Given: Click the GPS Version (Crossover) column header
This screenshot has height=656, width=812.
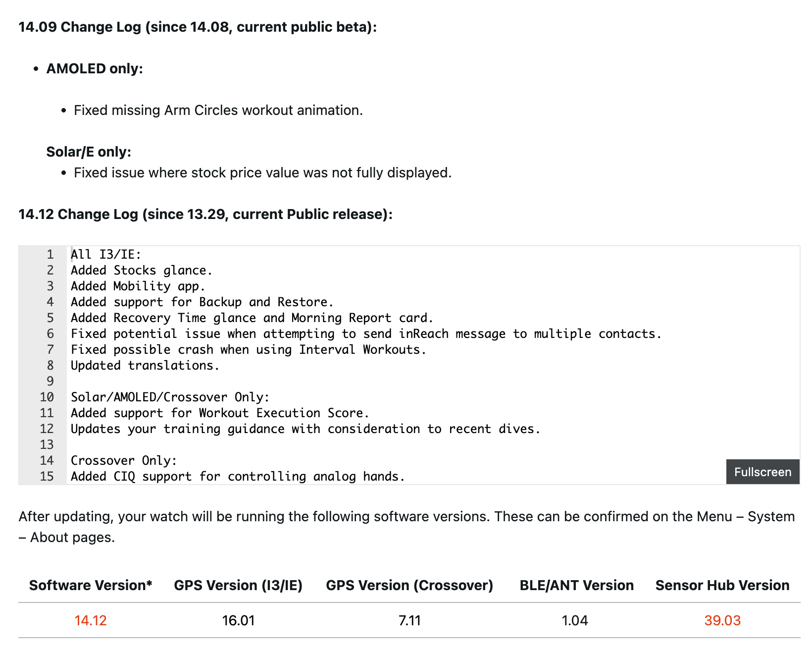Looking at the screenshot, I should tap(409, 585).
